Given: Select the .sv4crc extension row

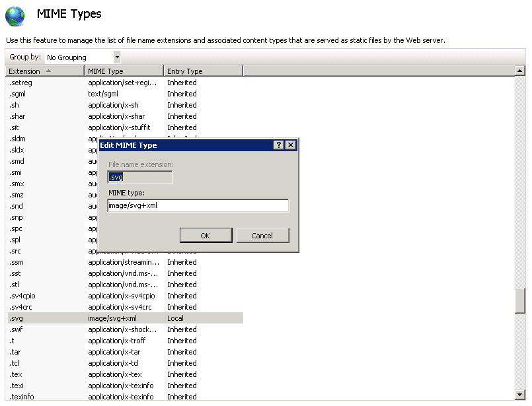Looking at the screenshot, I should point(21,307).
